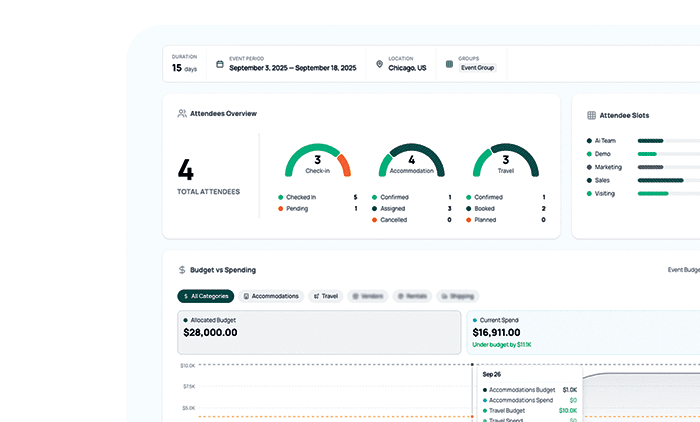This screenshot has height=422, width=700.
Task: Click the Travel gauge chart
Action: click(x=506, y=160)
